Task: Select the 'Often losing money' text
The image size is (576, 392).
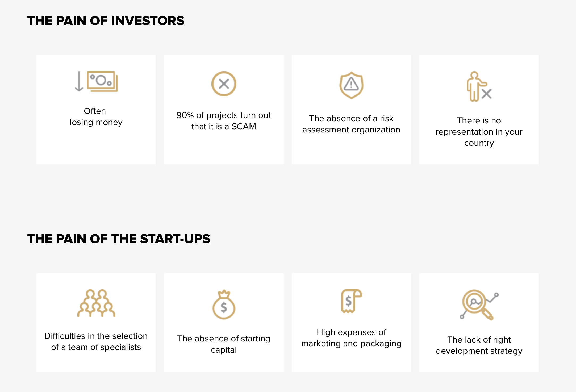Action: 96,116
